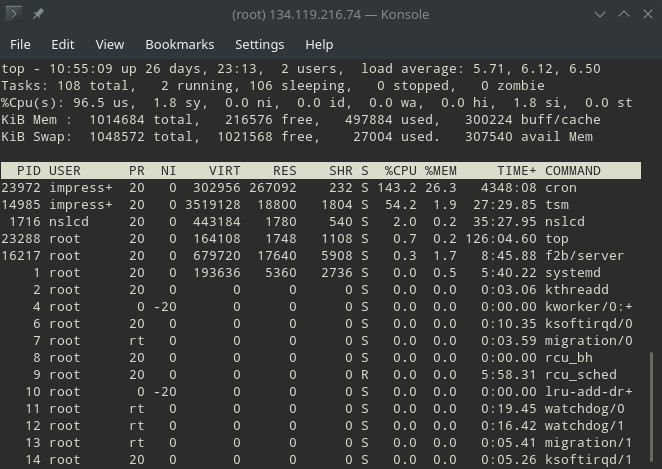Click the 'nslcd' command name
Image resolution: width=662 pixels, height=469 pixels.
pyautogui.click(x=564, y=222)
